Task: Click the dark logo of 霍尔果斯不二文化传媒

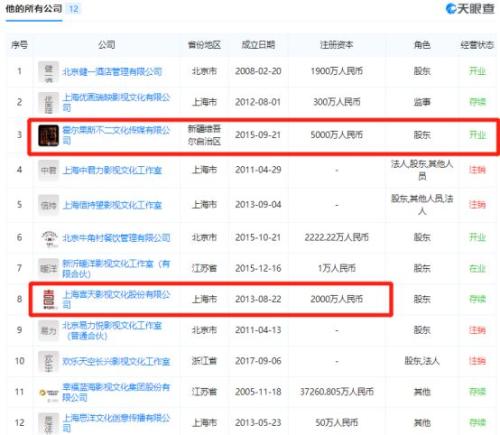Action: (48, 135)
